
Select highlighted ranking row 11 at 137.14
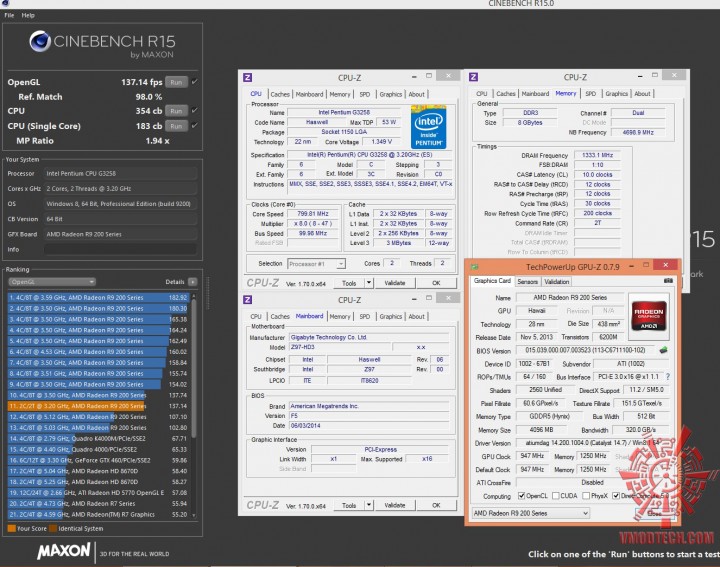[98, 406]
